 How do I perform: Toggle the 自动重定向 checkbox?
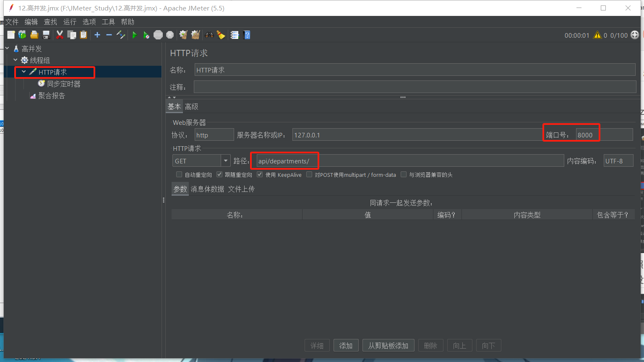[x=179, y=174]
